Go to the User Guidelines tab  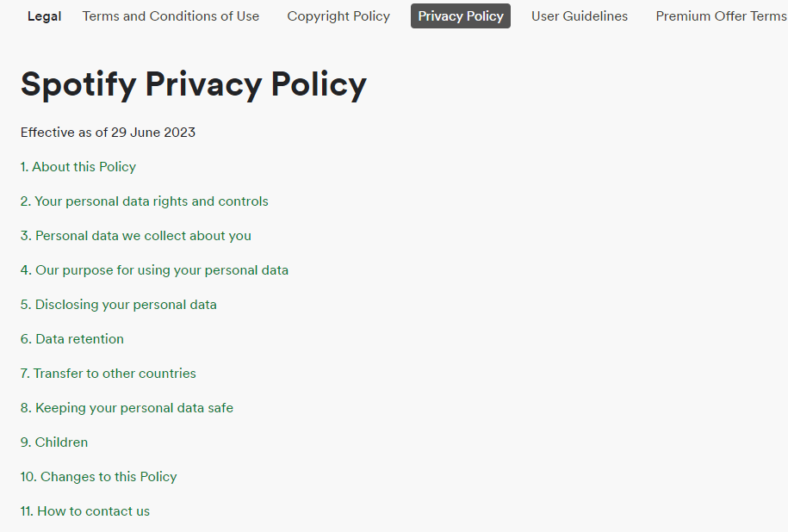580,16
